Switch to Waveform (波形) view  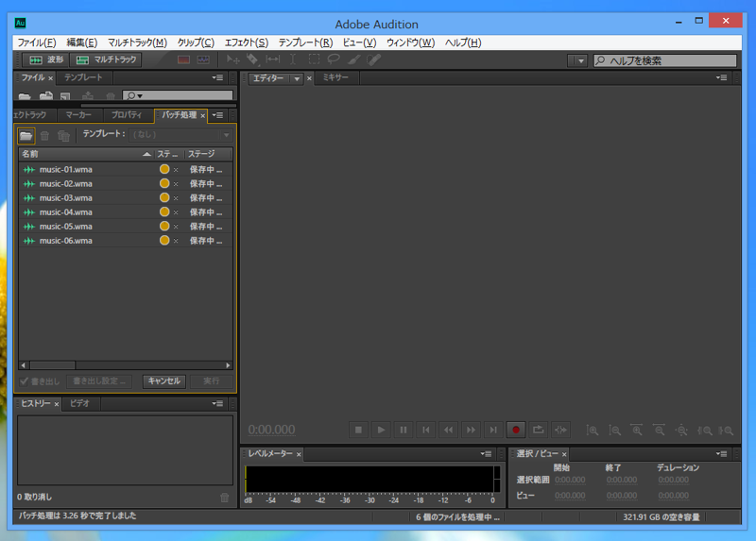[x=46, y=59]
